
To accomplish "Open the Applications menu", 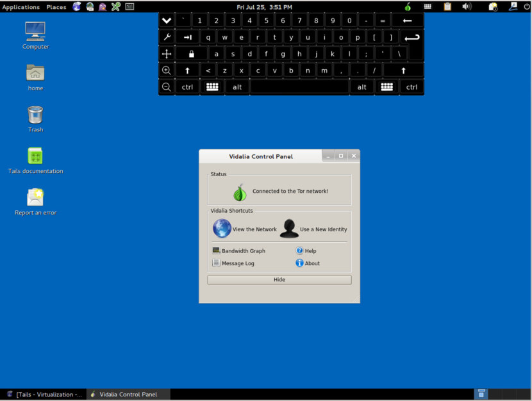I will [21, 7].
